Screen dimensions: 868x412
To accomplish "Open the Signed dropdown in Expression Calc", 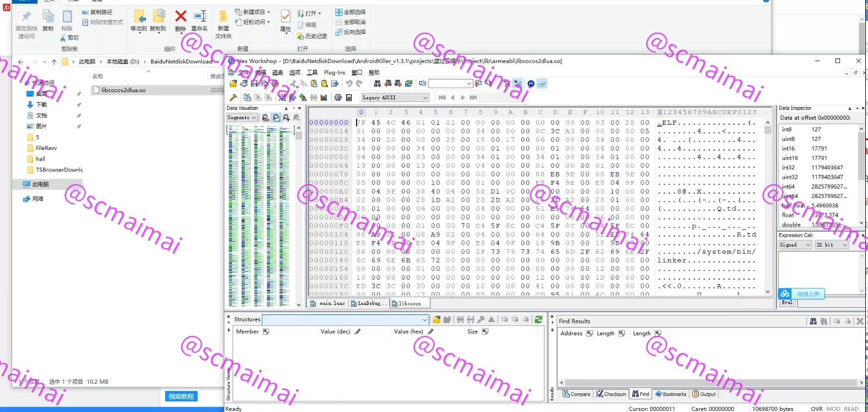I will coord(795,245).
